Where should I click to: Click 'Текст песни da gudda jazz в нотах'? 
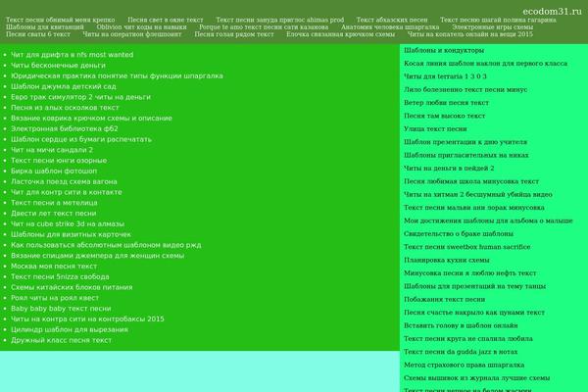pyautogui.click(x=461, y=352)
